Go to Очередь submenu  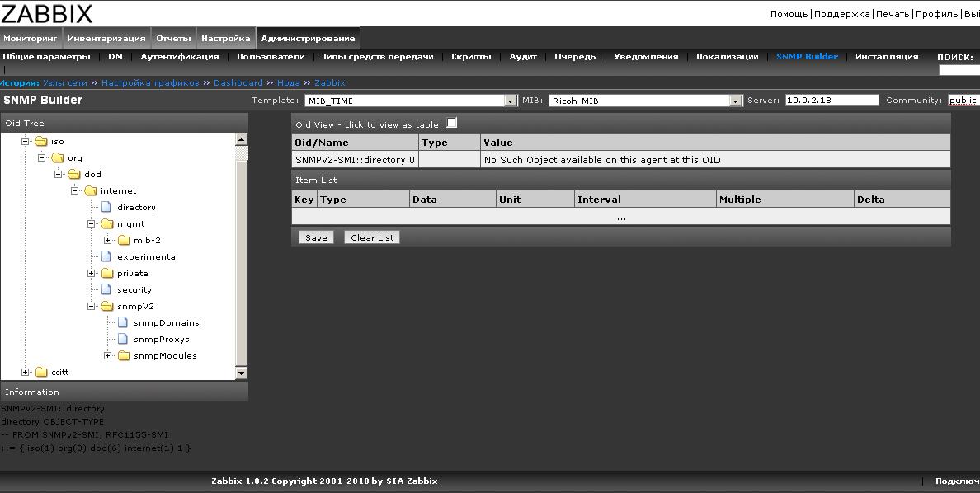pos(575,56)
